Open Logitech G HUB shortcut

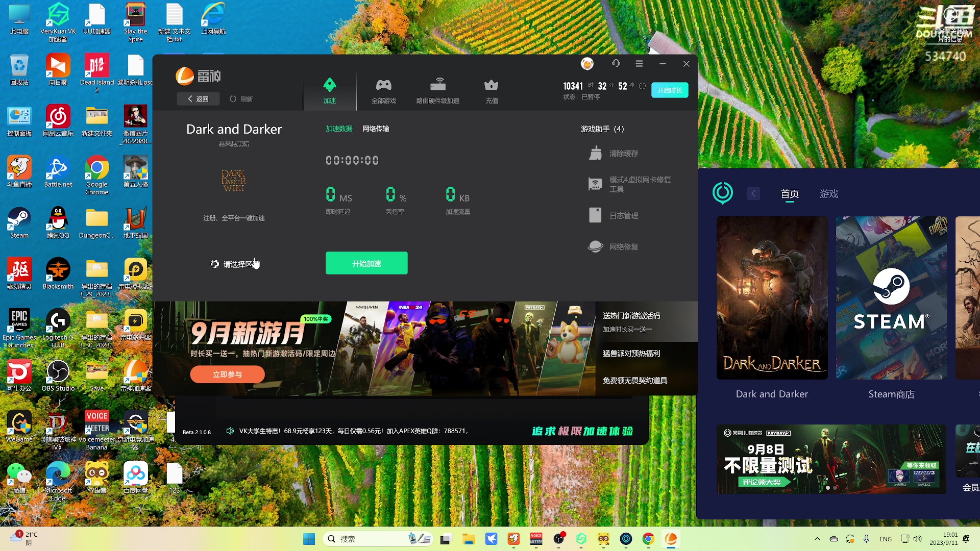coord(58,328)
